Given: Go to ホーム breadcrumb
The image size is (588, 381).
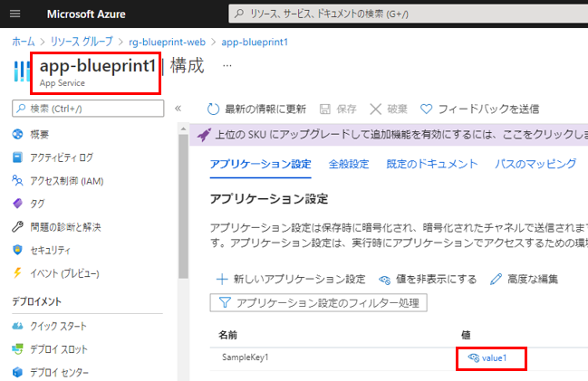Looking at the screenshot, I should pyautogui.click(x=24, y=42).
